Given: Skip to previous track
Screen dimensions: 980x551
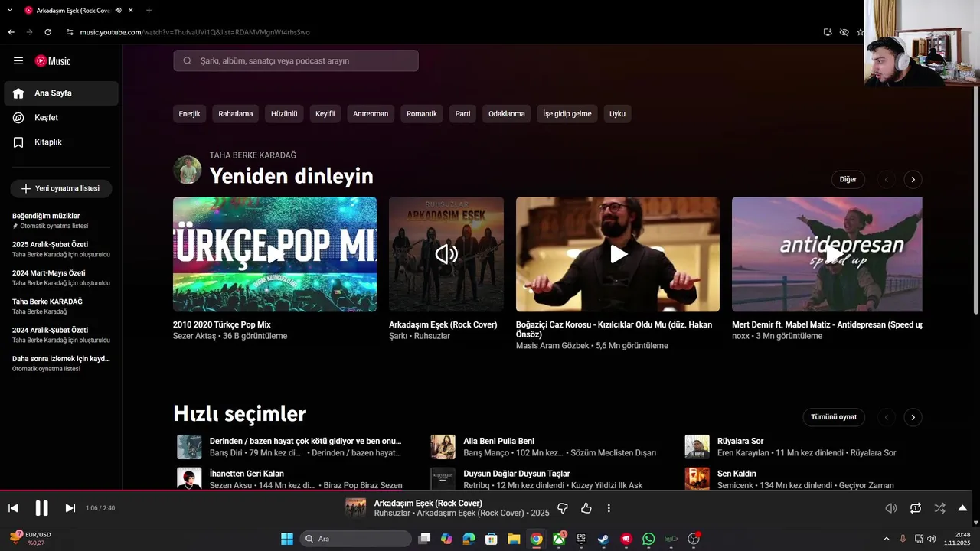Looking at the screenshot, I should pyautogui.click(x=13, y=508).
